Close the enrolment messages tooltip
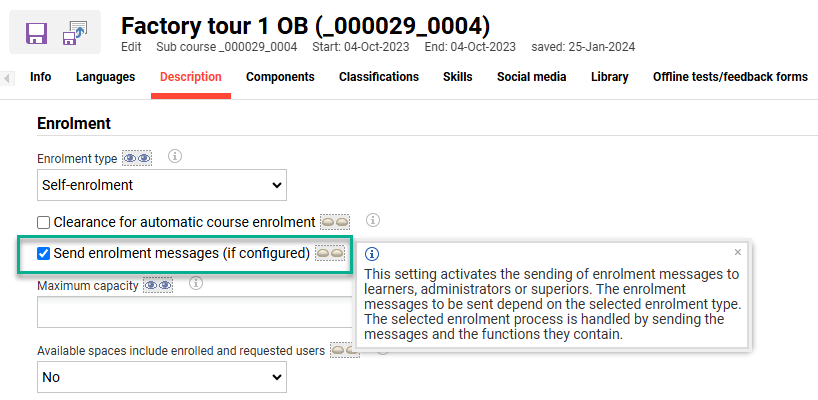Image resolution: width=818 pixels, height=400 pixels. pyautogui.click(x=738, y=252)
